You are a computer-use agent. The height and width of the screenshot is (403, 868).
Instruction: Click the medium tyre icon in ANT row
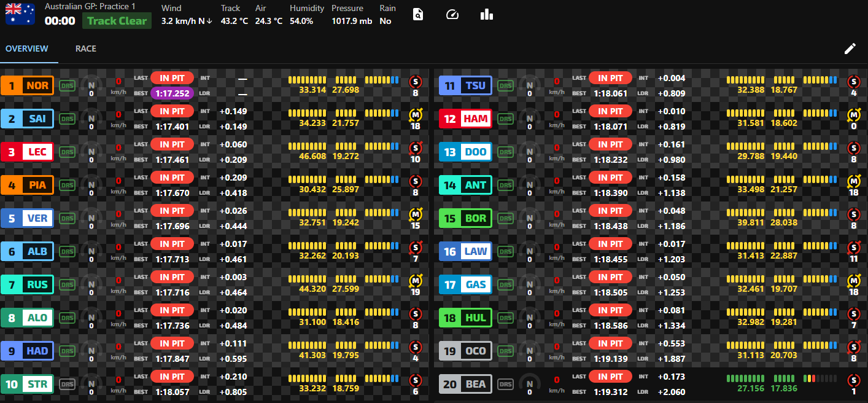pyautogui.click(x=854, y=181)
